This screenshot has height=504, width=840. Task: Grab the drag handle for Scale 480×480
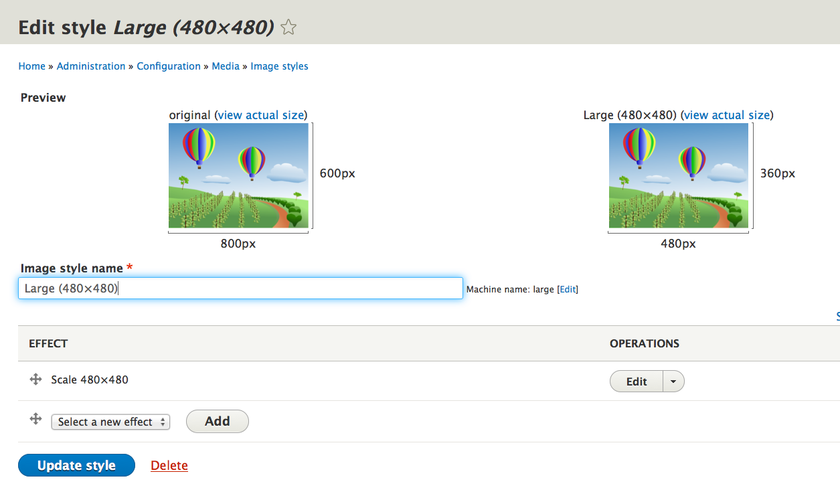36,380
